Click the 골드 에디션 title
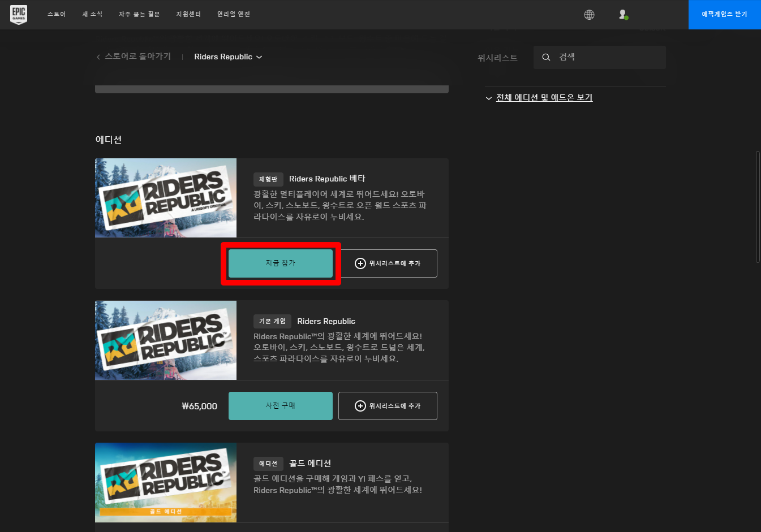Viewport: 761px width, 532px height. coord(310,464)
